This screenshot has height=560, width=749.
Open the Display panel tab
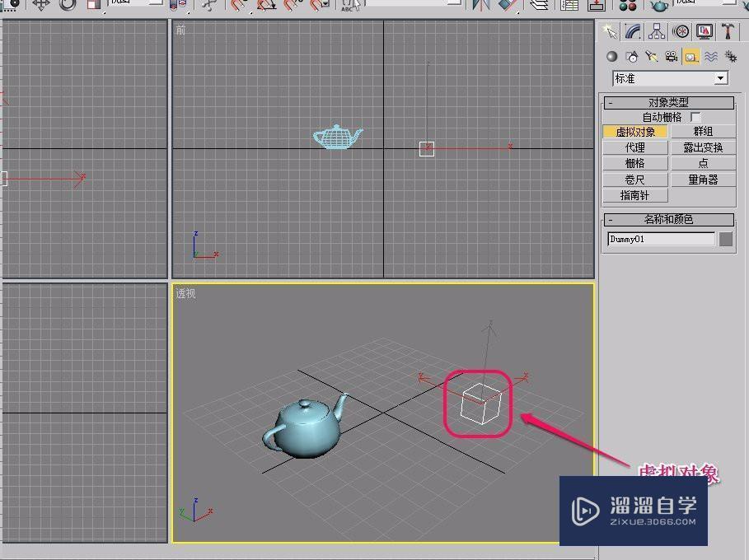pyautogui.click(x=705, y=31)
